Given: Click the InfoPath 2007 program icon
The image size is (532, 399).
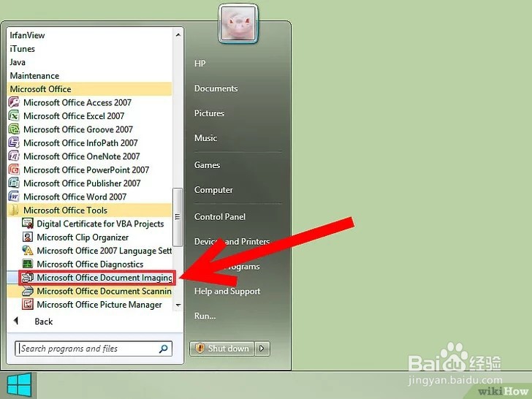Looking at the screenshot, I should [x=14, y=142].
